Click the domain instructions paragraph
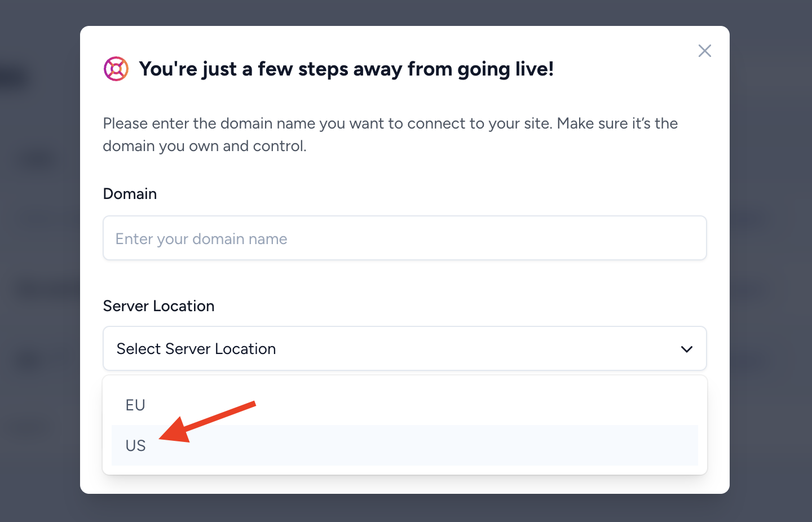 click(389, 135)
